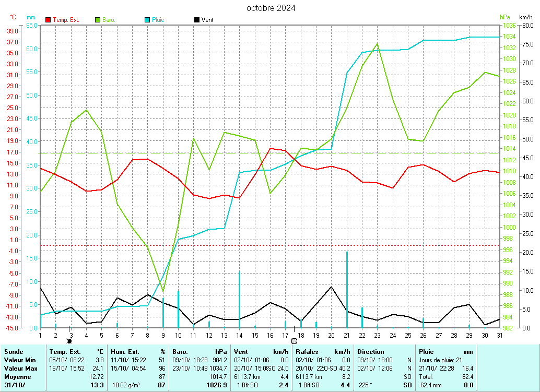The width and height of the screenshot is (540, 392).
Task: Select the tall rain bar on day 21
Action: coord(347,290)
